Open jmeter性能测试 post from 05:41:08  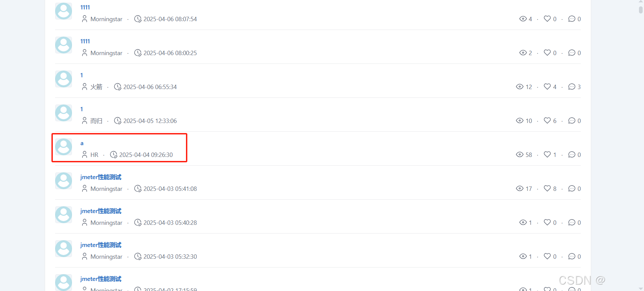coord(101,177)
